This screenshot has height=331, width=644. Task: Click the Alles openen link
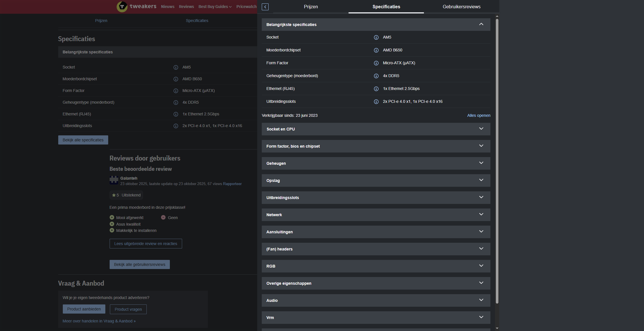(x=478, y=115)
